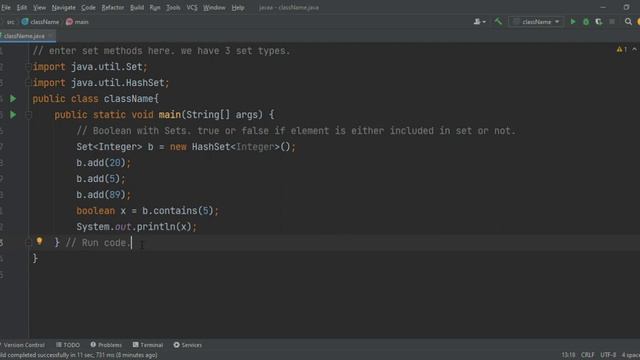640x360 pixels.
Task: Open the Help menu
Action: click(238, 7)
